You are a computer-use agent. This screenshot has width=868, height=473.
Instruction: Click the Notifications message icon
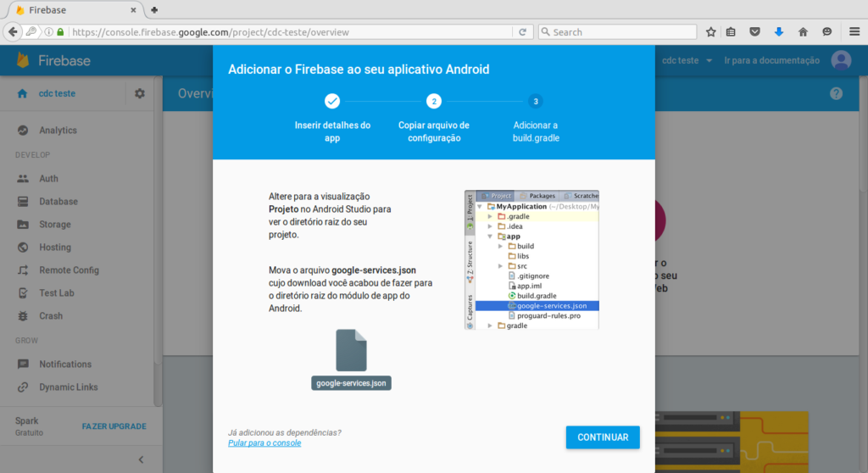tap(23, 364)
